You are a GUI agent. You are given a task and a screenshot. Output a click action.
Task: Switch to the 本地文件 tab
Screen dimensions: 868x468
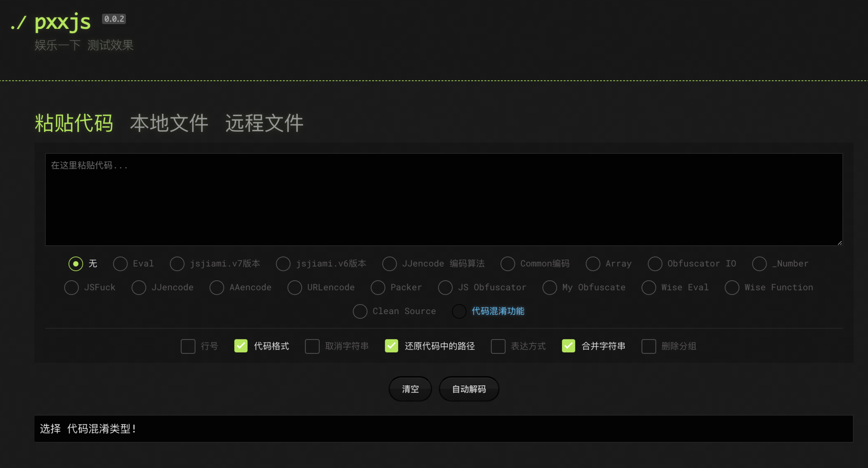[x=169, y=123]
